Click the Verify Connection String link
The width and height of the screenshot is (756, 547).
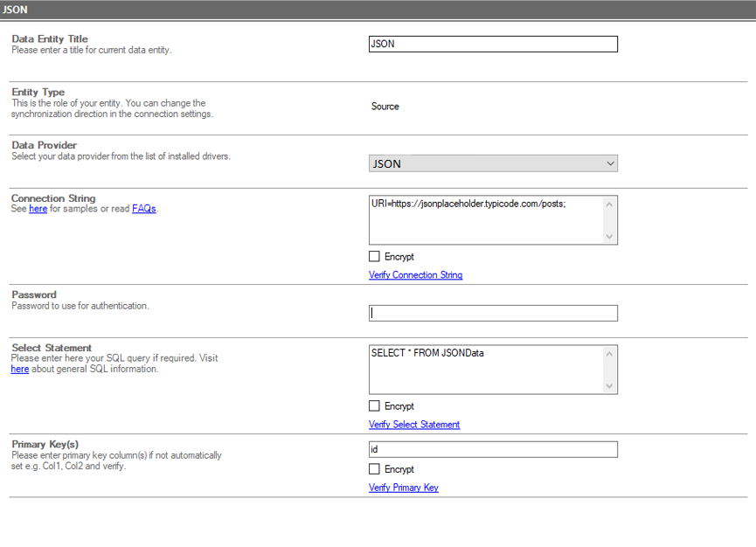[415, 275]
